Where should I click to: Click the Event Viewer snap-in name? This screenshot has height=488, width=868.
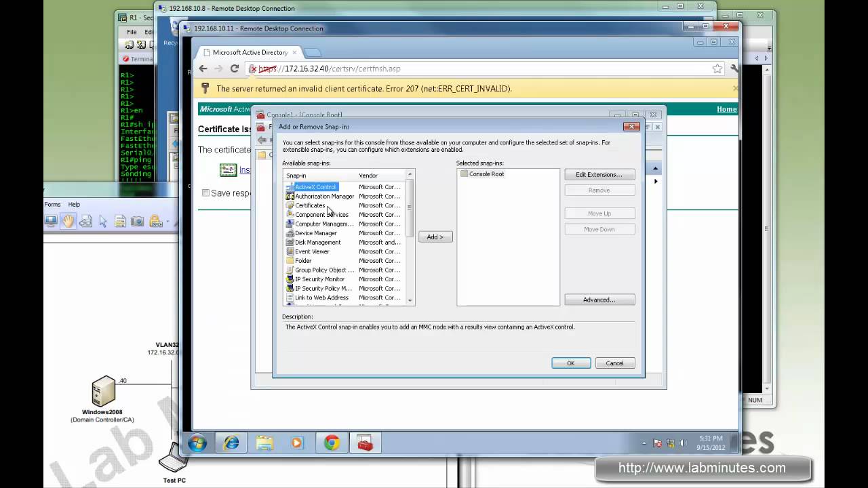pos(312,251)
